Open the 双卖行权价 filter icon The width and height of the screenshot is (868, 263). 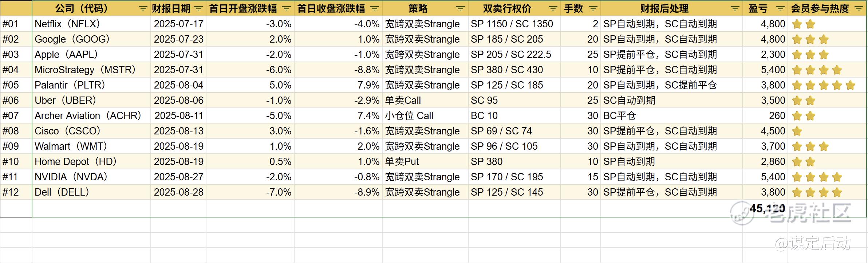click(553, 9)
